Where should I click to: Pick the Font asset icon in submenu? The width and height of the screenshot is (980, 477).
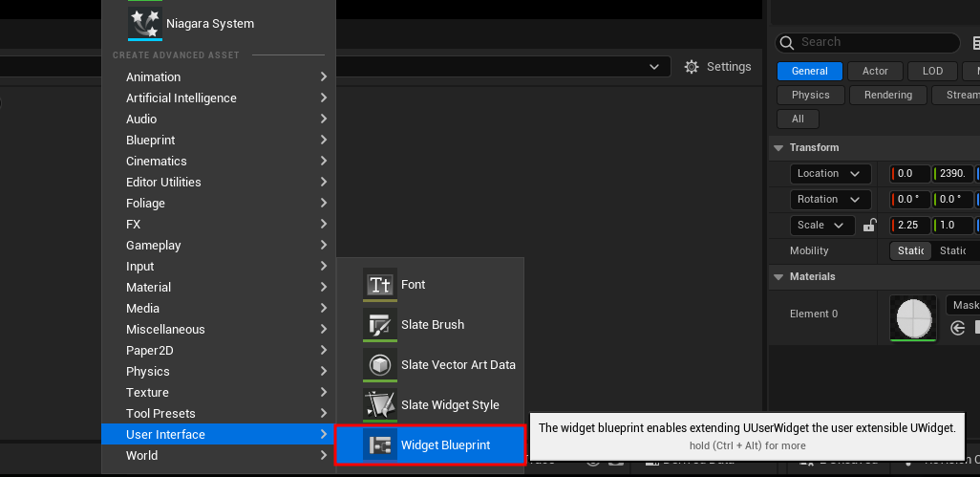[x=380, y=285]
